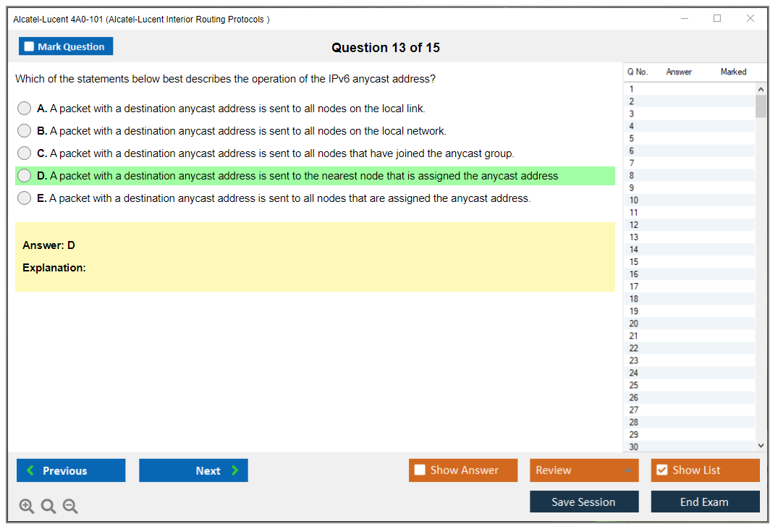The image size is (778, 532).
Task: Jump to question 13 in the list
Action: point(634,237)
